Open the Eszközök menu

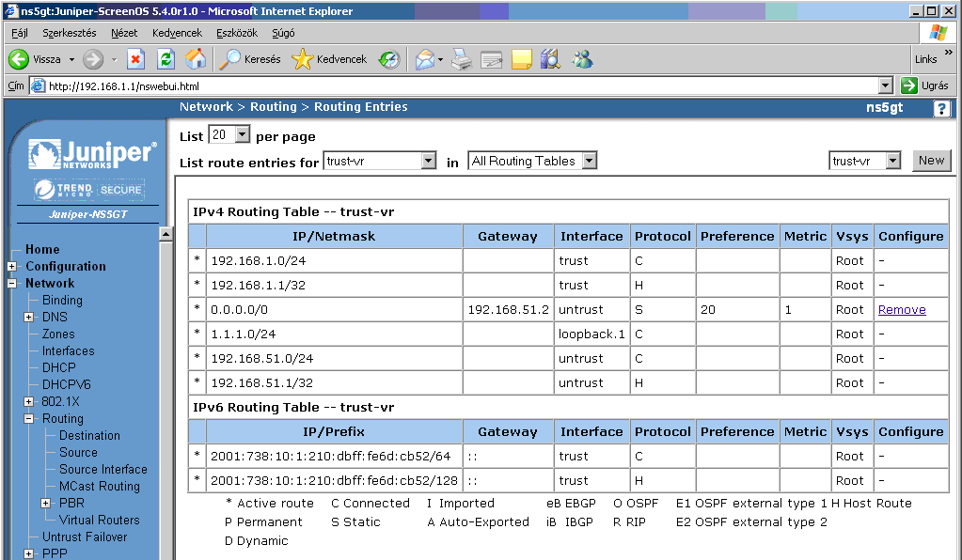tap(236, 33)
